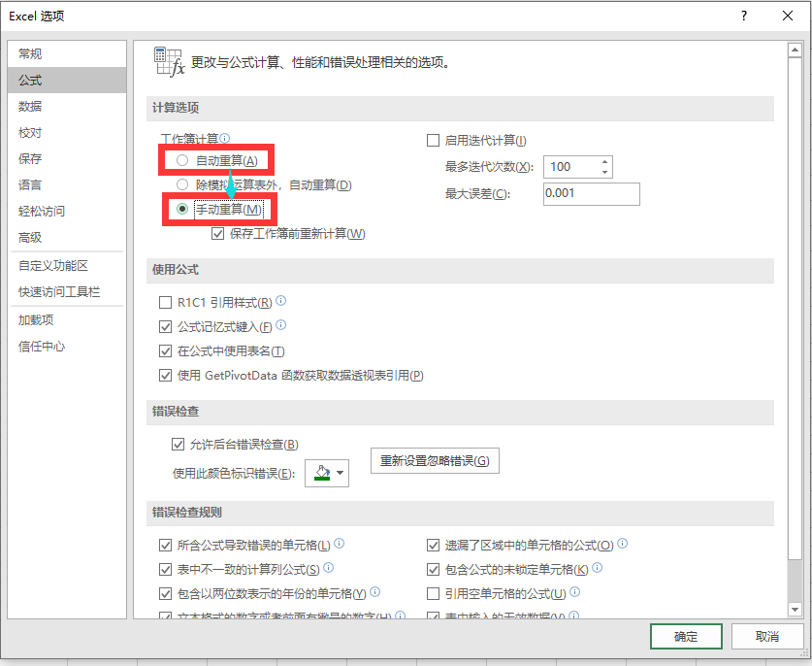
Task: Open the 保存 category
Action: pos(67,158)
